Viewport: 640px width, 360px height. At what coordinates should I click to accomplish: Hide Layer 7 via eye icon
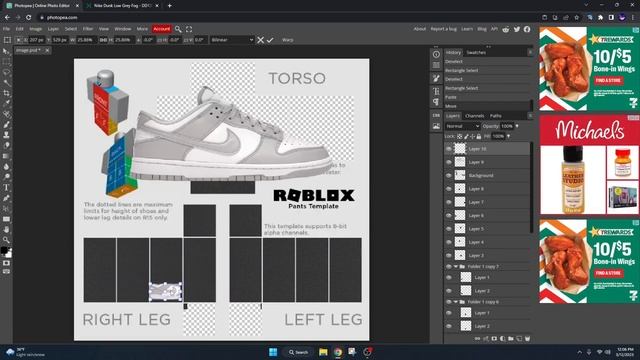[x=449, y=202]
